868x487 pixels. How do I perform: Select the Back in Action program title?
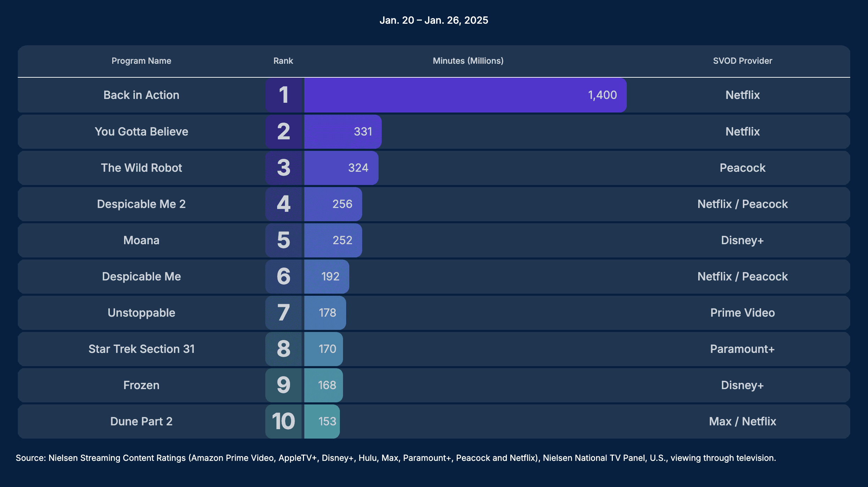(141, 95)
